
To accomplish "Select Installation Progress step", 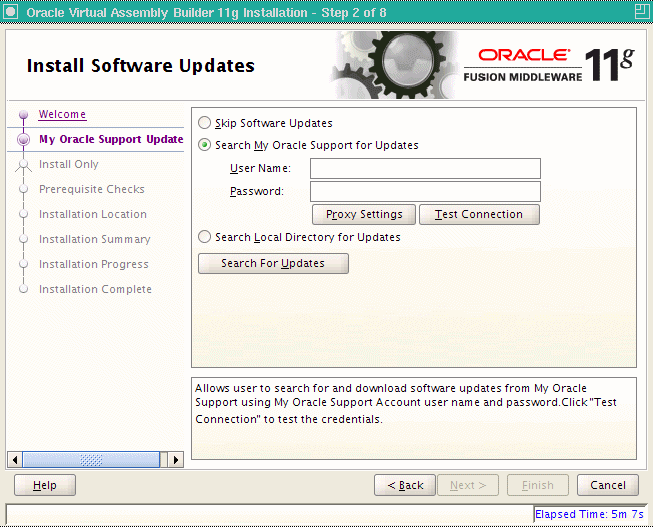I will 94,264.
